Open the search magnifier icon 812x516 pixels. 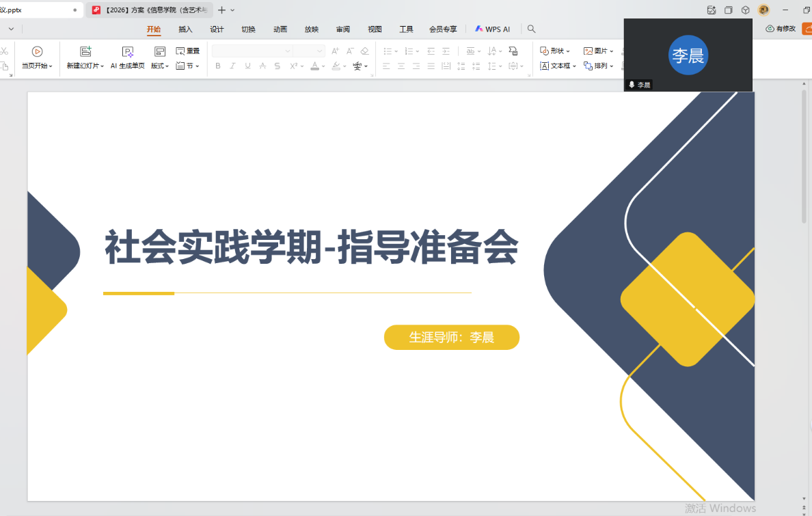coord(532,29)
